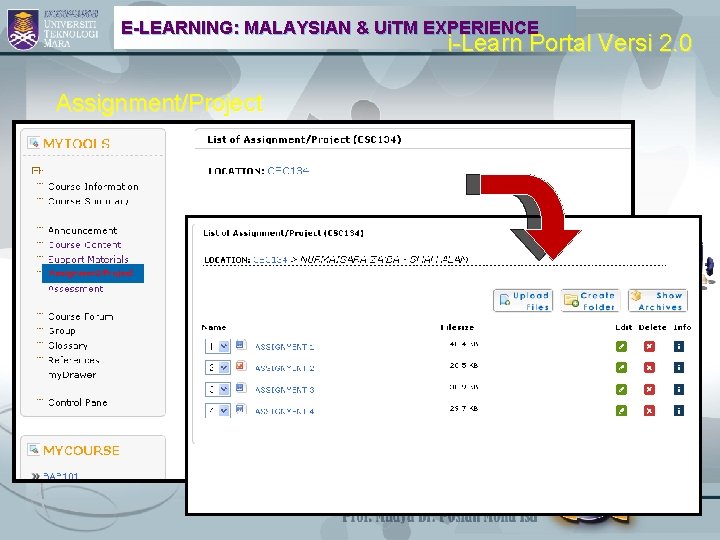
Task: Open info icon for ASSIGNMENT 4
Action: 679,411
